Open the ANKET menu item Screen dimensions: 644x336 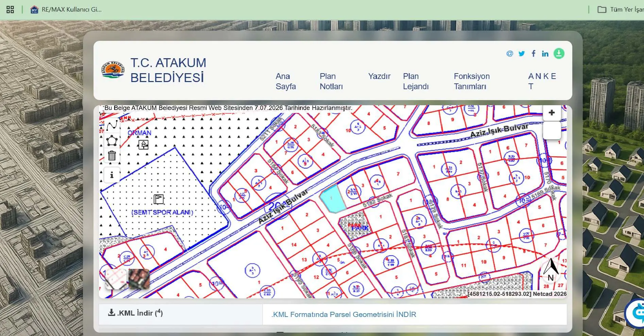(x=542, y=81)
